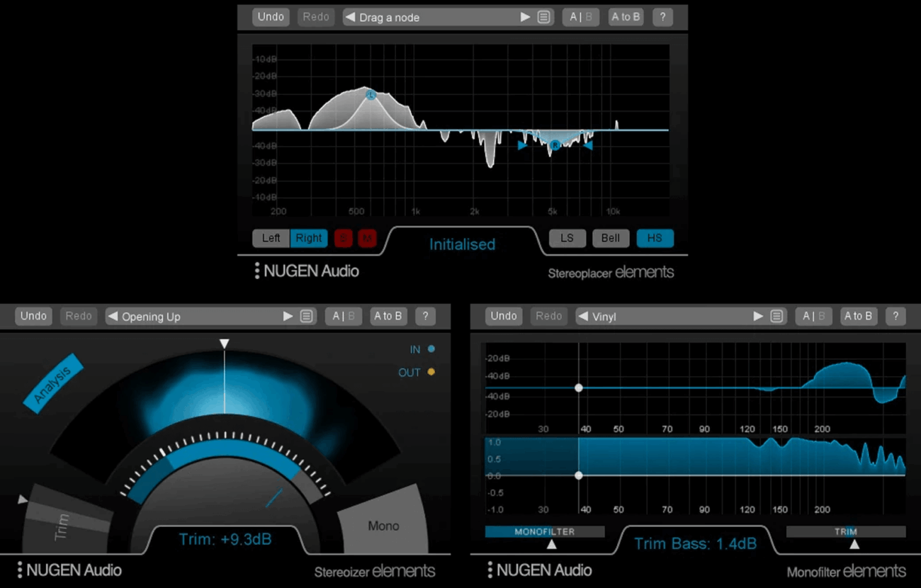Open the 'Vinyl' preset box

[681, 316]
